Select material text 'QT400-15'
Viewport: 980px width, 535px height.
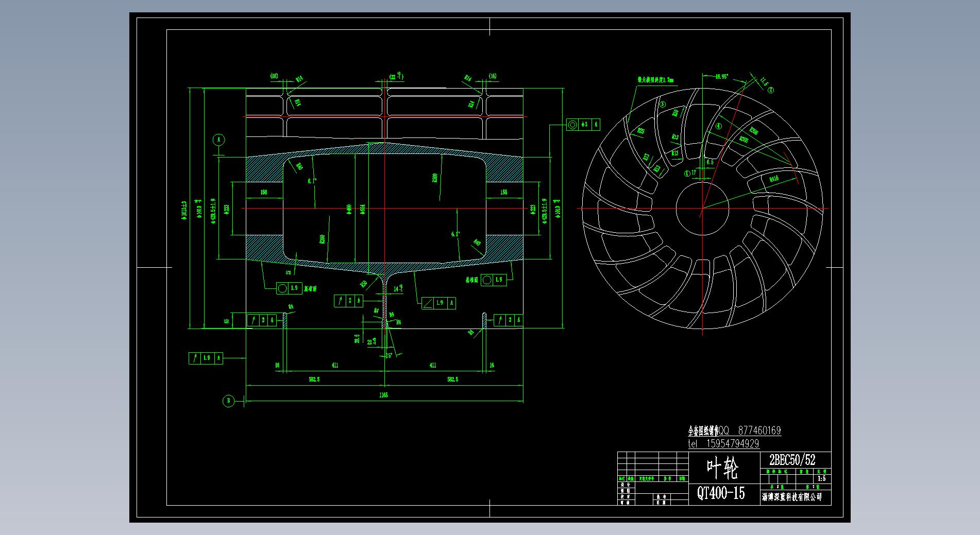(721, 493)
